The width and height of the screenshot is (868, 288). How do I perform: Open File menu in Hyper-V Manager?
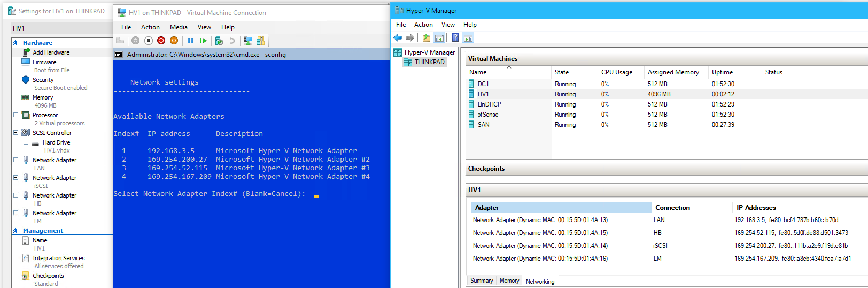click(x=401, y=25)
